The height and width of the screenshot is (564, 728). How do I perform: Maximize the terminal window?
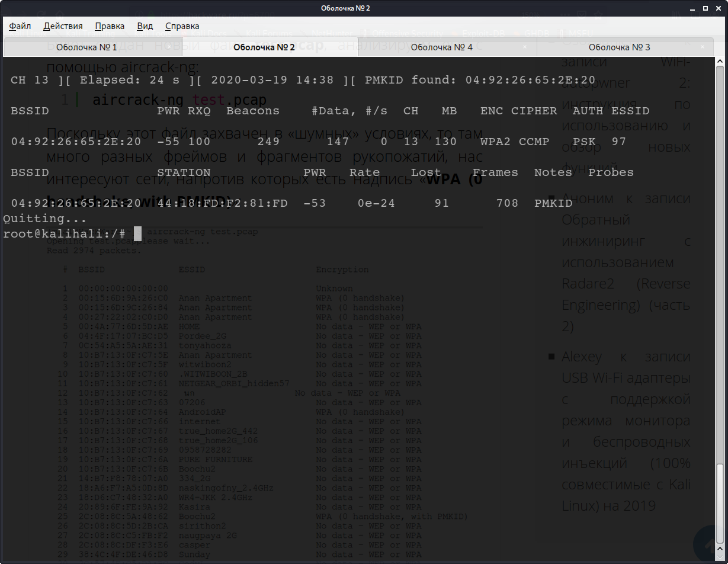pyautogui.click(x=705, y=8)
